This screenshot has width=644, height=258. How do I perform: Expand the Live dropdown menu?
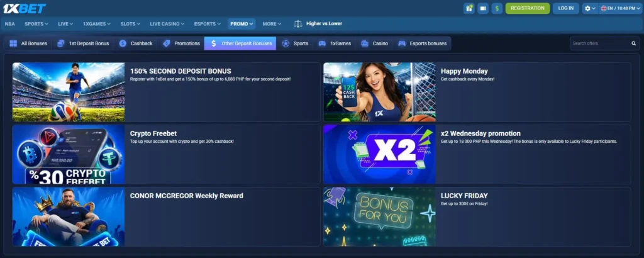(65, 24)
